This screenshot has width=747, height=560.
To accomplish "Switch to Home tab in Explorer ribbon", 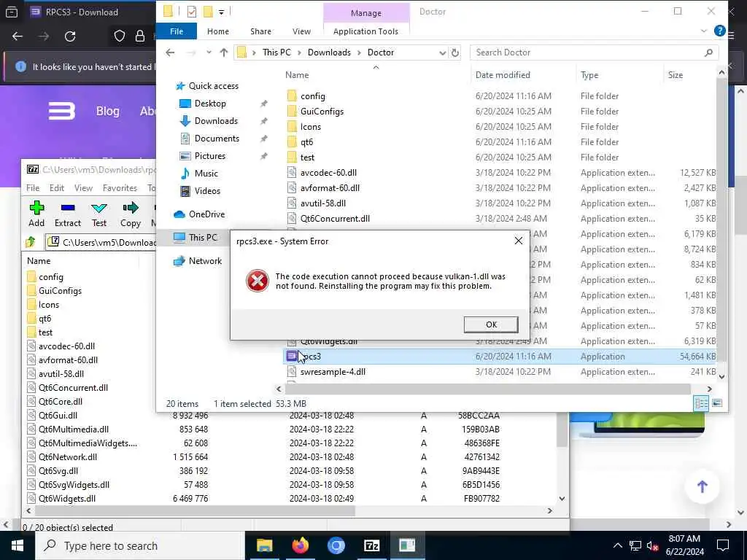I will click(x=217, y=31).
